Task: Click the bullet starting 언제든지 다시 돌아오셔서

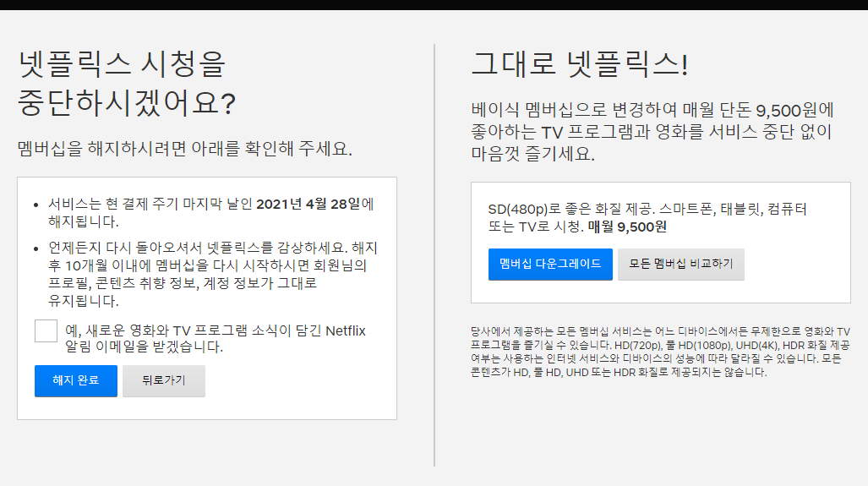Action: coord(213,274)
